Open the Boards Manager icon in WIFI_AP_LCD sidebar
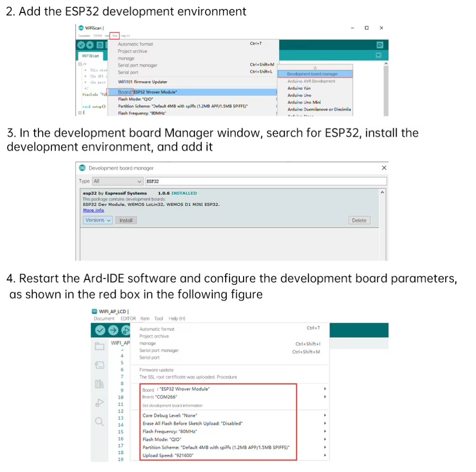Screen dimensions: 476x472 click(100, 365)
